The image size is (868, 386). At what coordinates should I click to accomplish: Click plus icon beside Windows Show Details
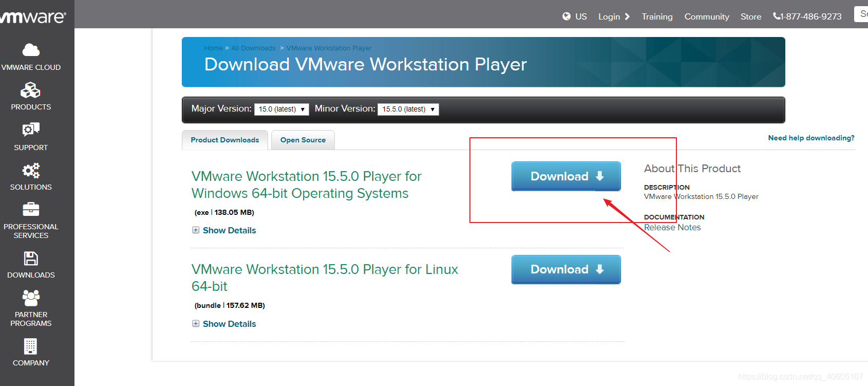point(196,230)
